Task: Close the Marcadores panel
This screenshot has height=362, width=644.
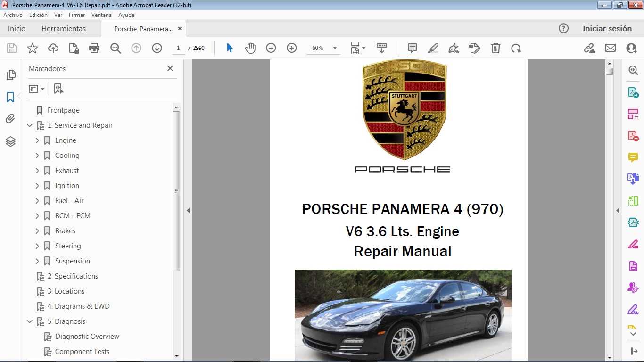Action: [x=170, y=68]
